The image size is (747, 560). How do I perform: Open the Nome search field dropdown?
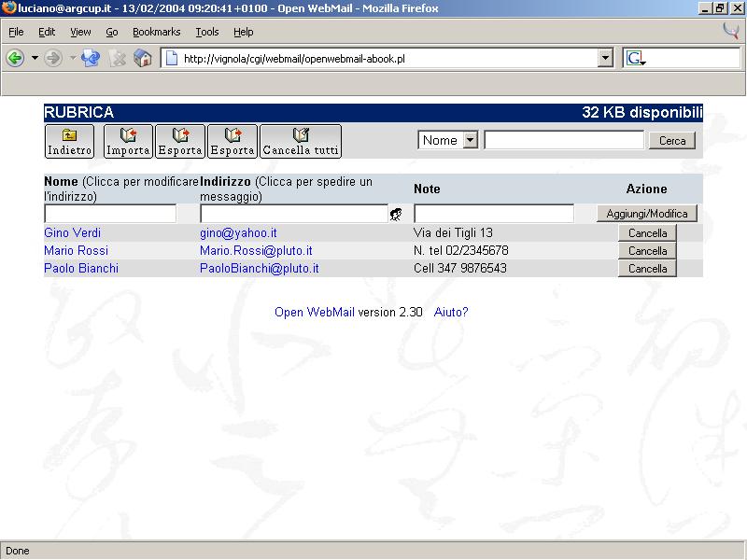click(x=470, y=140)
